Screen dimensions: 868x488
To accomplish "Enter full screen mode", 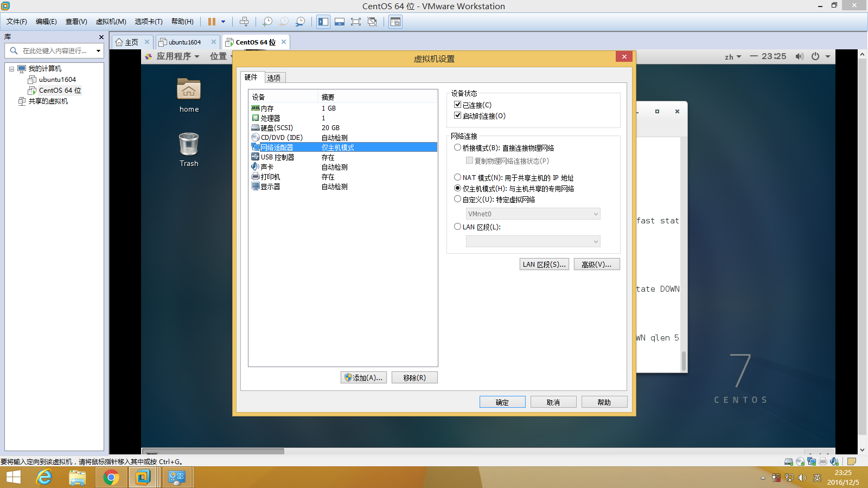I will pos(355,22).
